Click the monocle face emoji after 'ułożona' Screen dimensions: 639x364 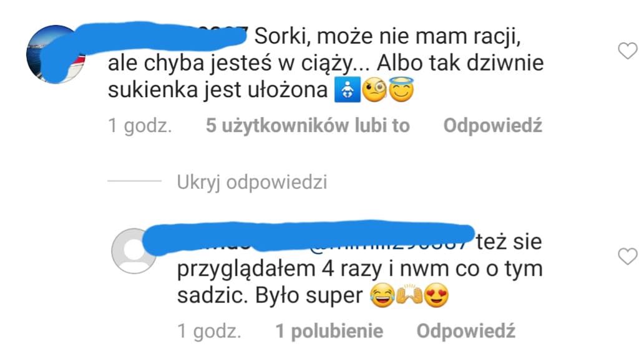click(374, 90)
